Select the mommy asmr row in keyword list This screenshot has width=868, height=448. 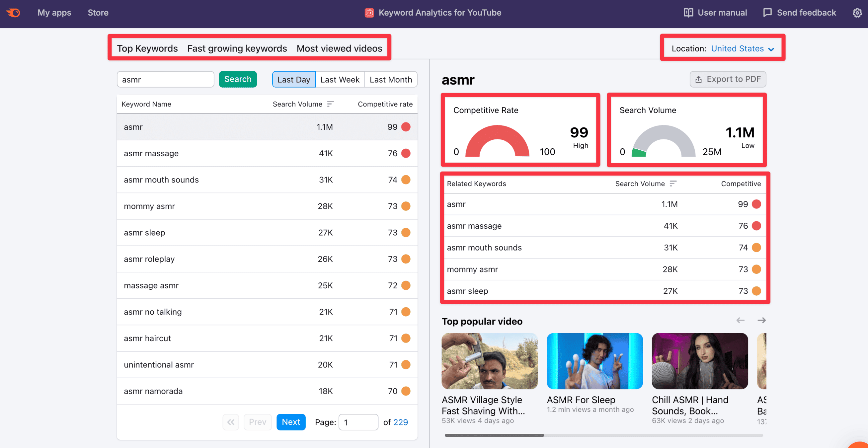pos(267,206)
